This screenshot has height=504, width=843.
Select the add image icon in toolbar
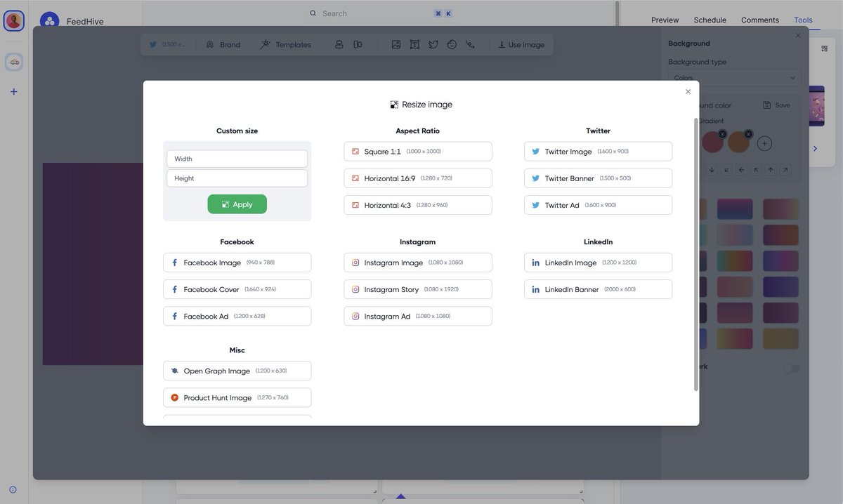pos(396,44)
